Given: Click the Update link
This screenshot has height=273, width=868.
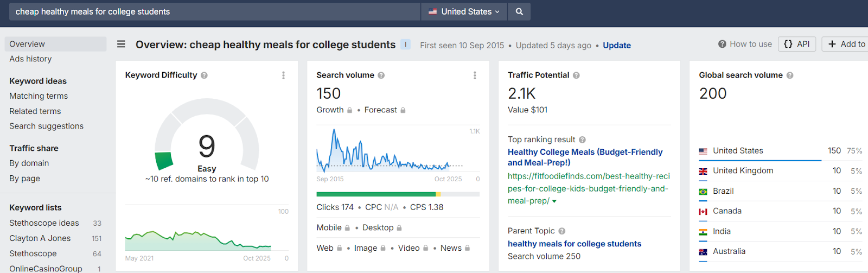Looking at the screenshot, I should pos(617,46).
